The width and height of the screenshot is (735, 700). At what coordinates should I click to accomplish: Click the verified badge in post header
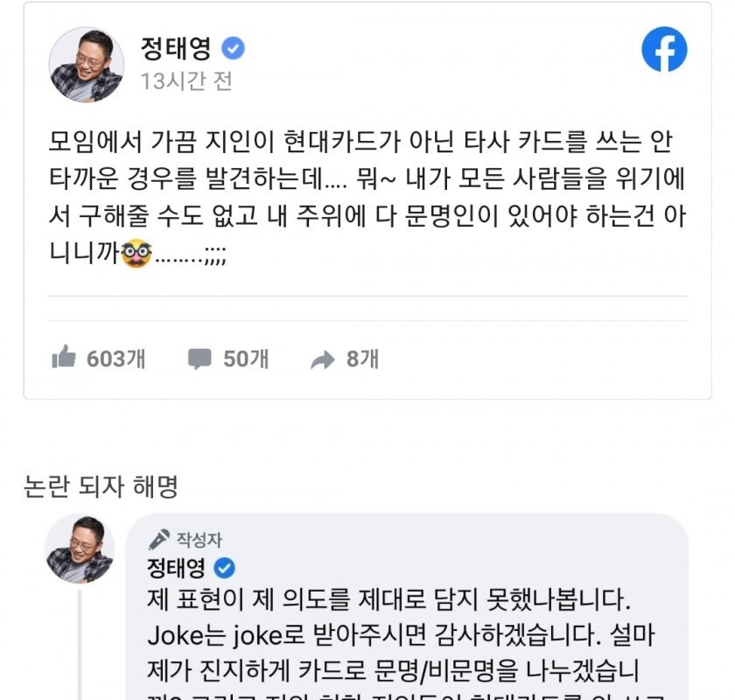pos(233,48)
